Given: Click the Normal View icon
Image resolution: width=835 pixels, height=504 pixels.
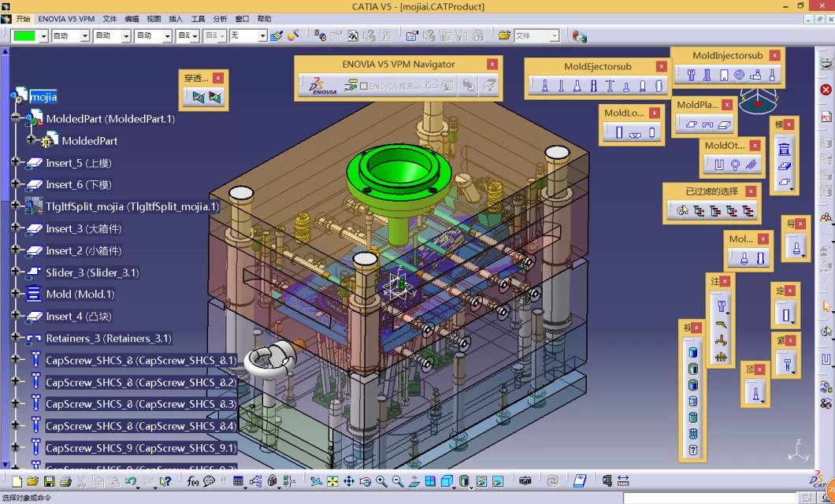Looking at the screenshot, I should pyautogui.click(x=414, y=482).
